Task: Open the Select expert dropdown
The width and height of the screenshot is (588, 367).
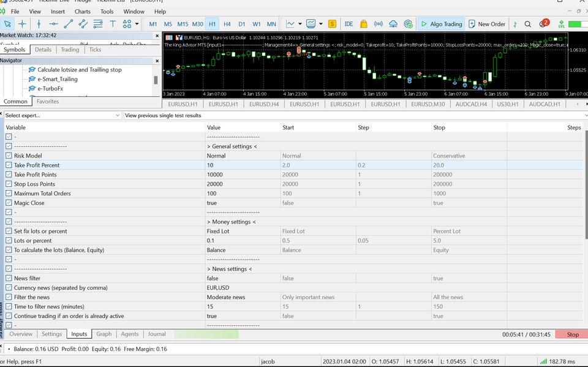Action: point(118,115)
